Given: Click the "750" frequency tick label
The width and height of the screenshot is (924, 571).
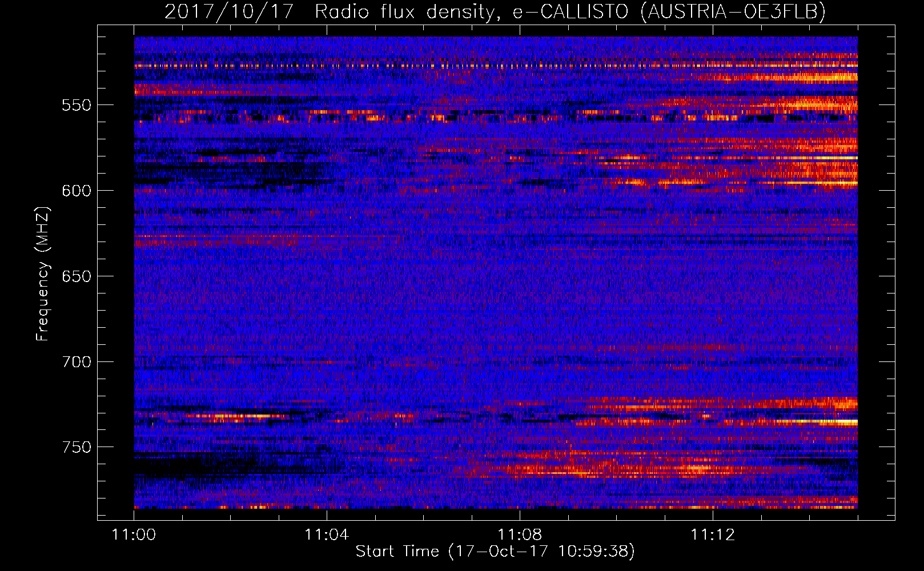Looking at the screenshot, I should click(77, 447).
